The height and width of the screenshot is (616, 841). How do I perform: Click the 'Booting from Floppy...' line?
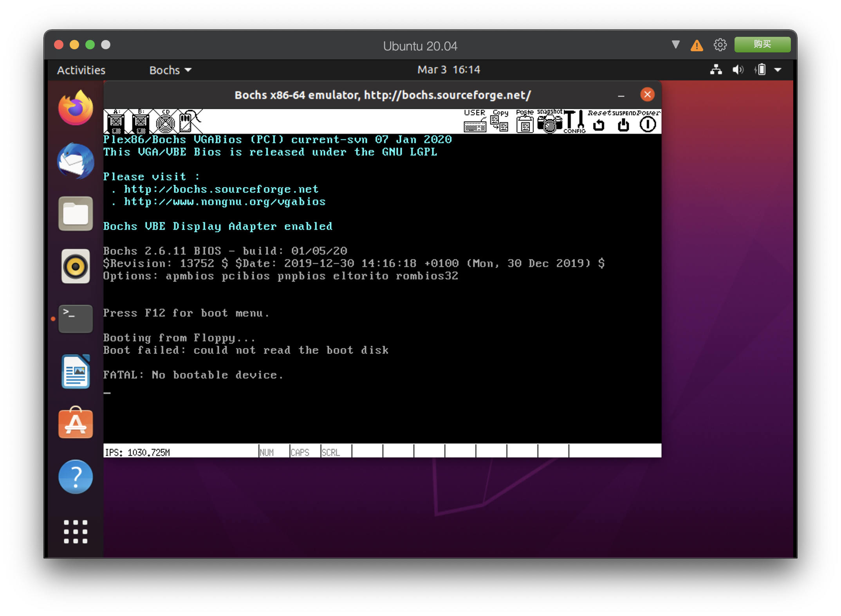click(179, 337)
